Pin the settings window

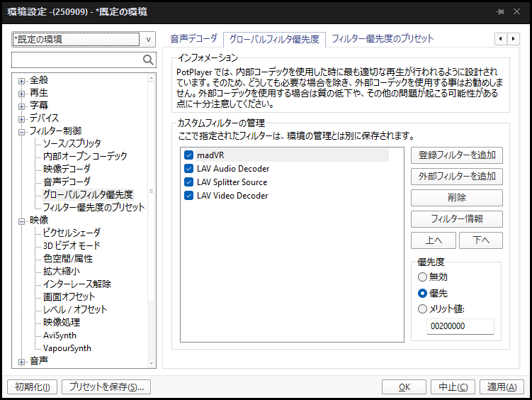pyautogui.click(x=499, y=12)
